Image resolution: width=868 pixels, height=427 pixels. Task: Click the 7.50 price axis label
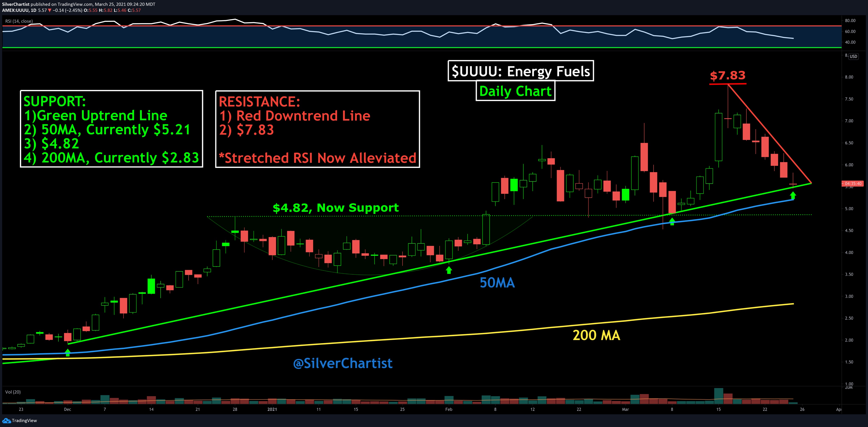point(849,99)
